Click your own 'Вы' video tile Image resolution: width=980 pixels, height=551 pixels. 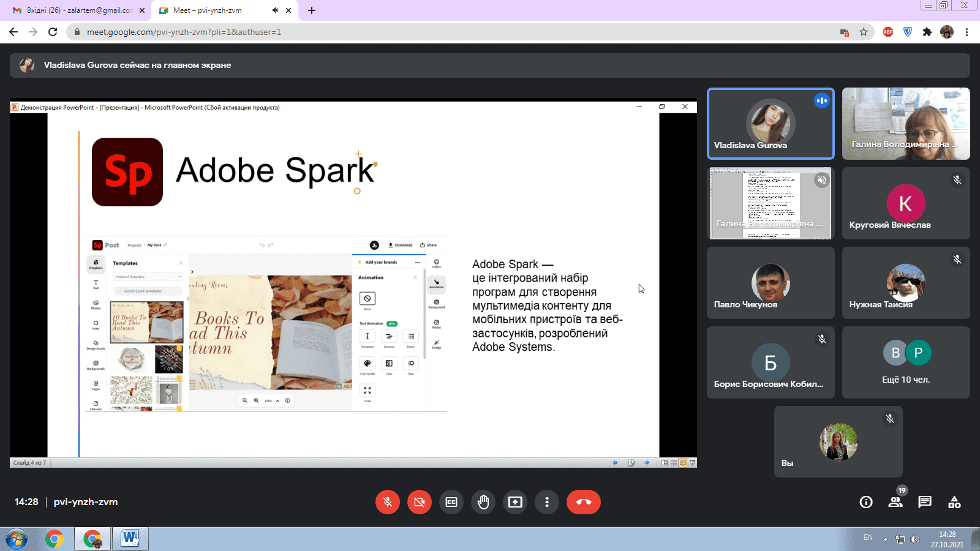click(x=839, y=441)
